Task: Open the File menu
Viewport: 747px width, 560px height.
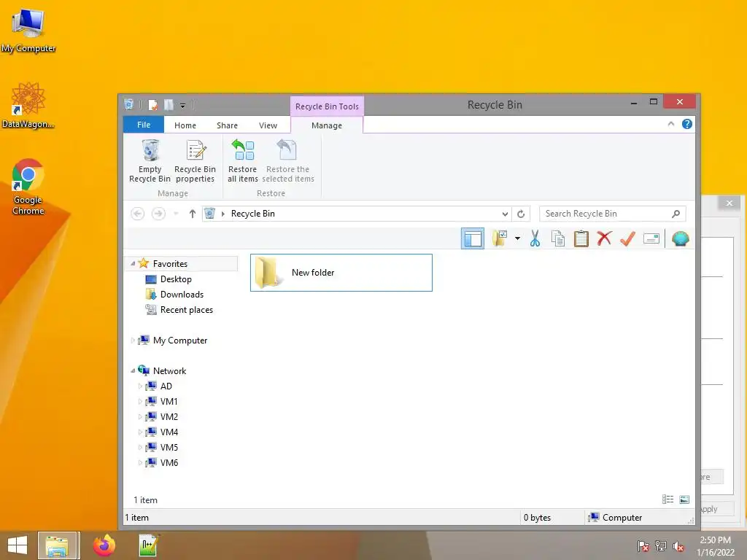Action: point(144,125)
